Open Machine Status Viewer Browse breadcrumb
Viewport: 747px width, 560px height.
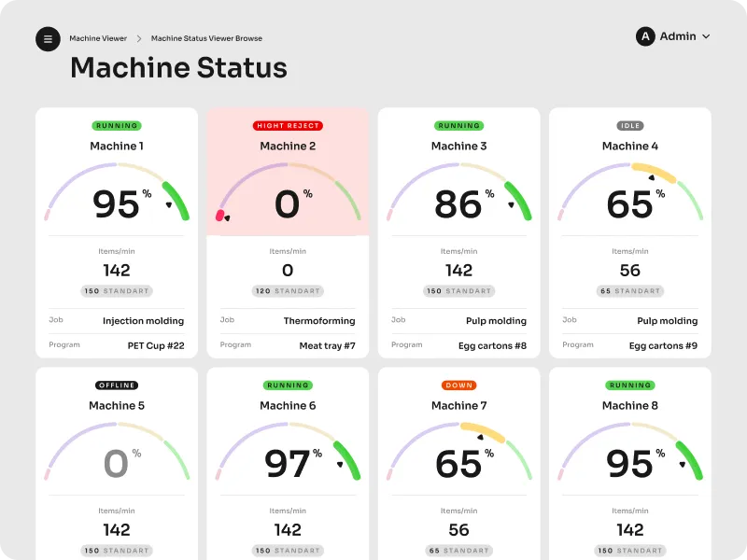pos(206,38)
